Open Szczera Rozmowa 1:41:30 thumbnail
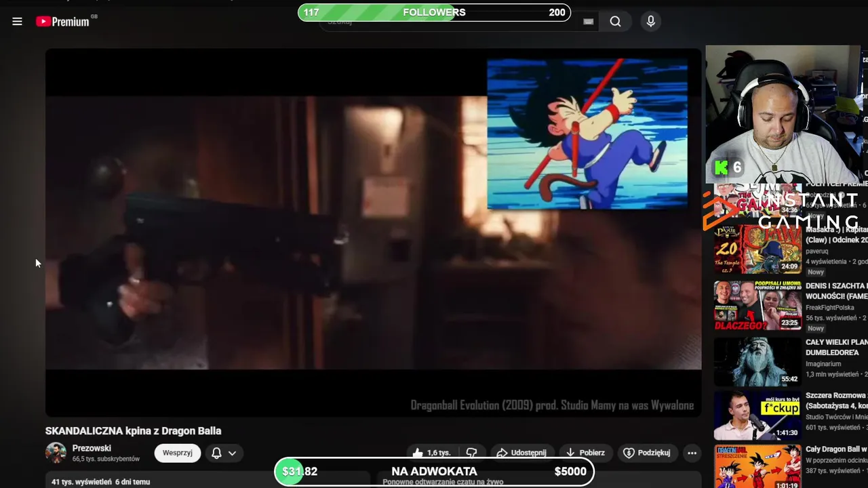This screenshot has height=488, width=868. 757,415
